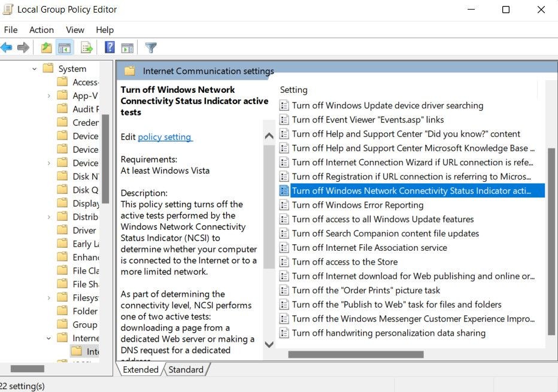The height and width of the screenshot is (392, 558).
Task: Select the "Creden" folder in the tree
Action: click(x=78, y=123)
